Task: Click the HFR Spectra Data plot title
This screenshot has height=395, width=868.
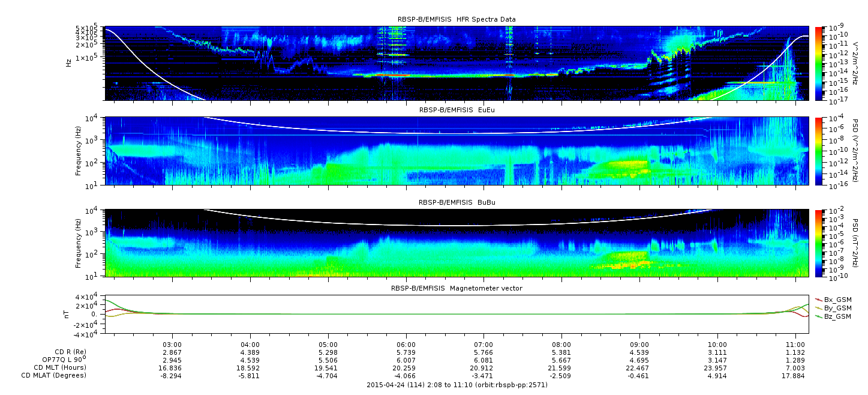Action: 456,19
